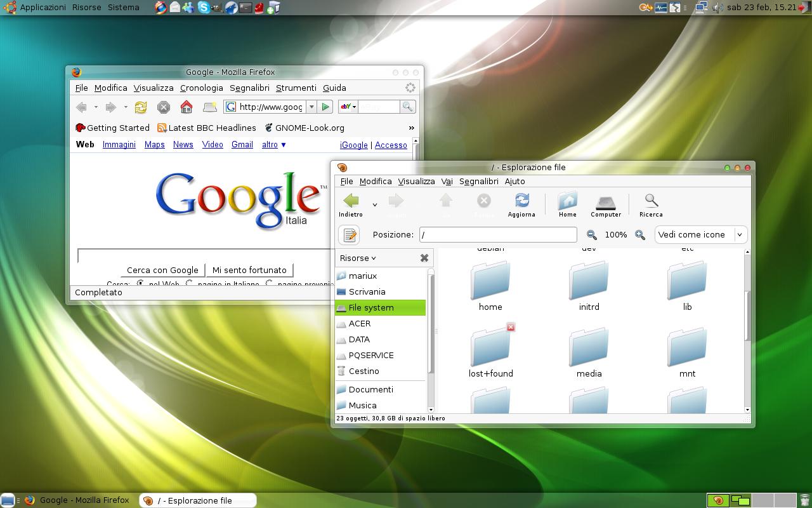Select the 'pagine in Italiano' radio button

(189, 284)
